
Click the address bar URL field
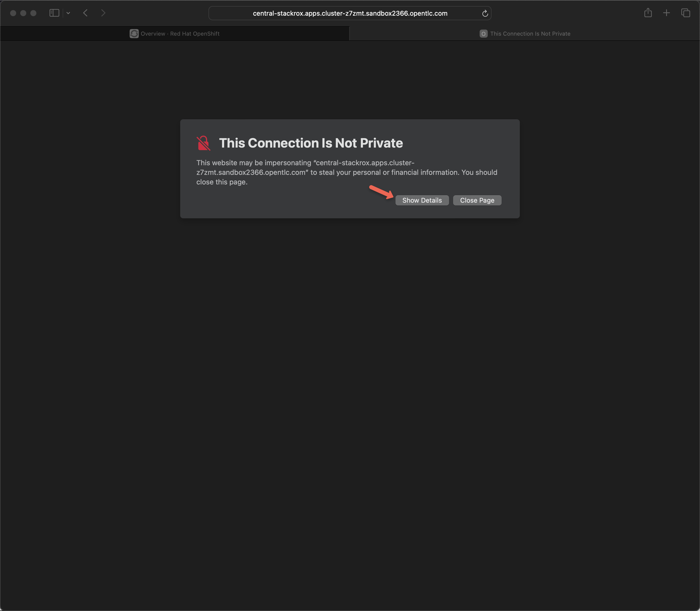click(350, 13)
